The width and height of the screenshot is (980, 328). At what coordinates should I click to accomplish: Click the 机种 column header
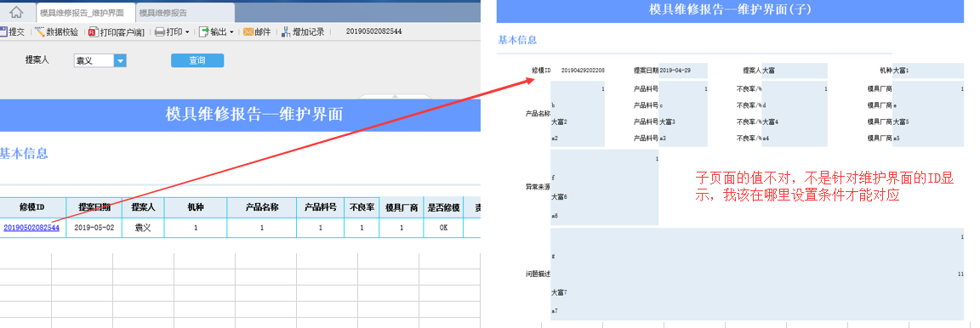[x=196, y=207]
